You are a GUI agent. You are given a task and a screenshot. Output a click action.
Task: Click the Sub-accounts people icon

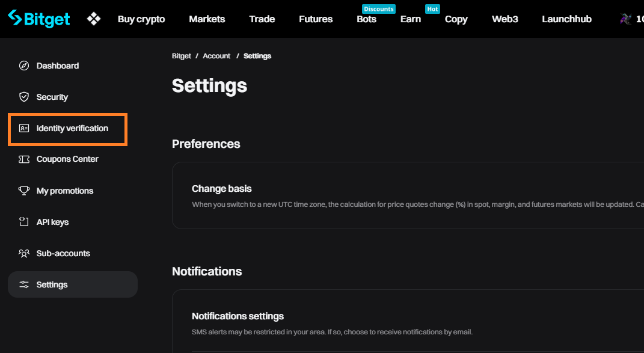point(24,253)
